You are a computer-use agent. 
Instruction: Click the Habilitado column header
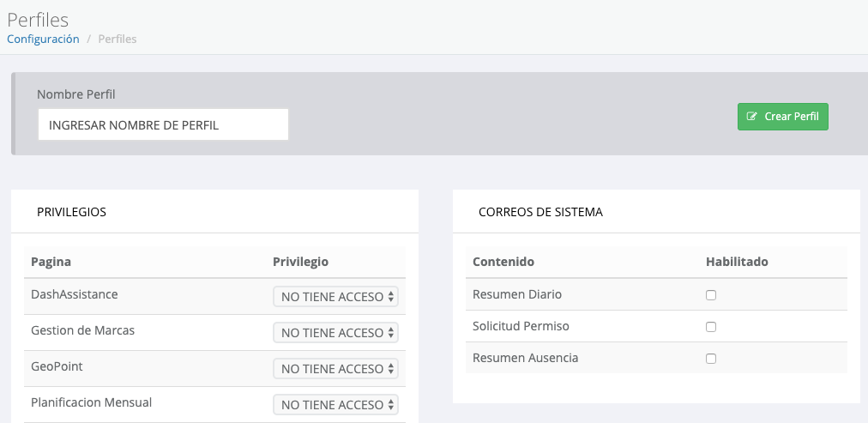(737, 262)
